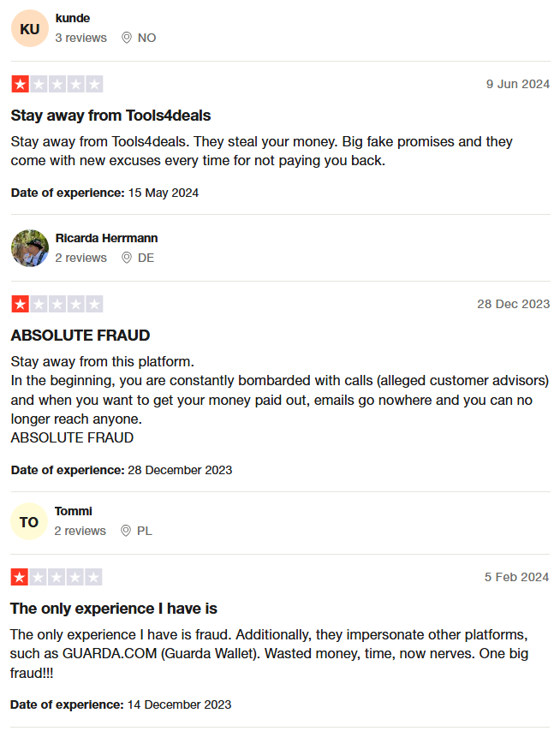Click the one-star rating on Tommi's review

(x=57, y=577)
